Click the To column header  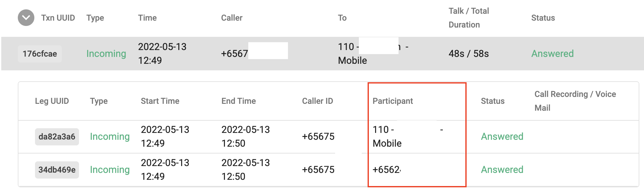342,18
